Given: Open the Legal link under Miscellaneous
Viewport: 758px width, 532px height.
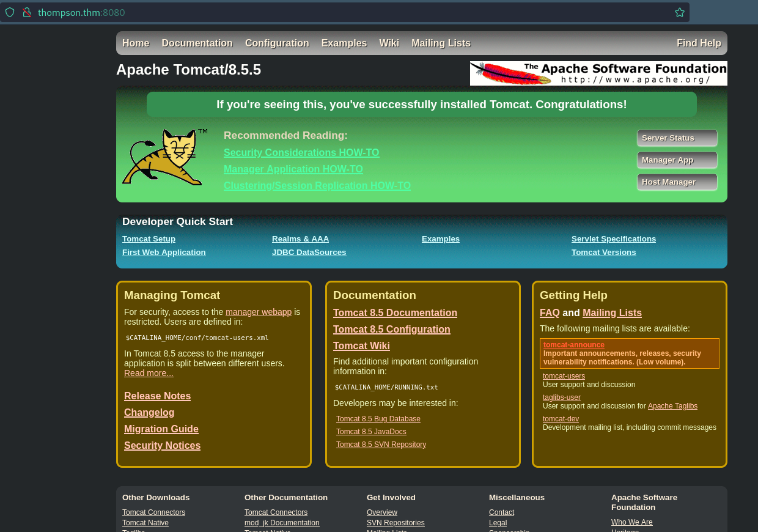Looking at the screenshot, I should 498,523.
